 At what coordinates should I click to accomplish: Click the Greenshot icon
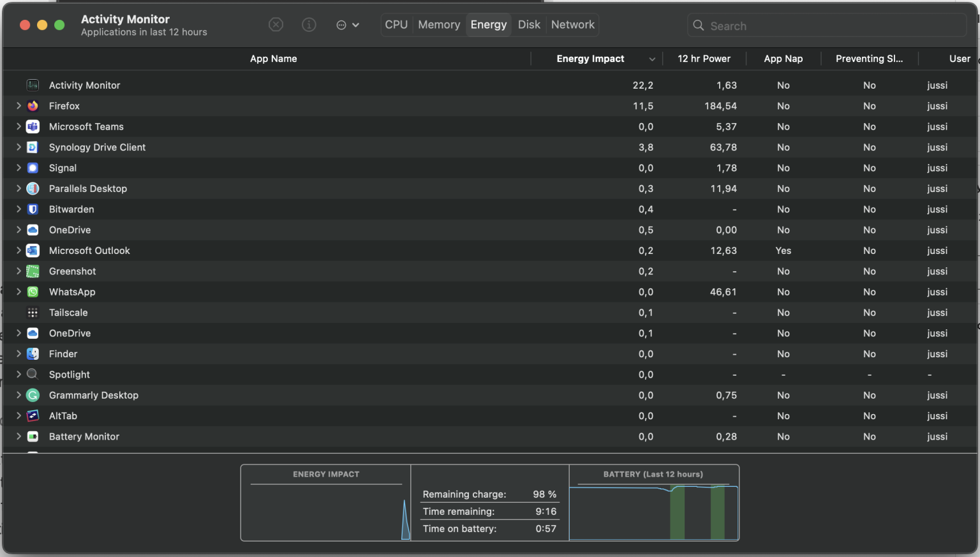tap(33, 271)
